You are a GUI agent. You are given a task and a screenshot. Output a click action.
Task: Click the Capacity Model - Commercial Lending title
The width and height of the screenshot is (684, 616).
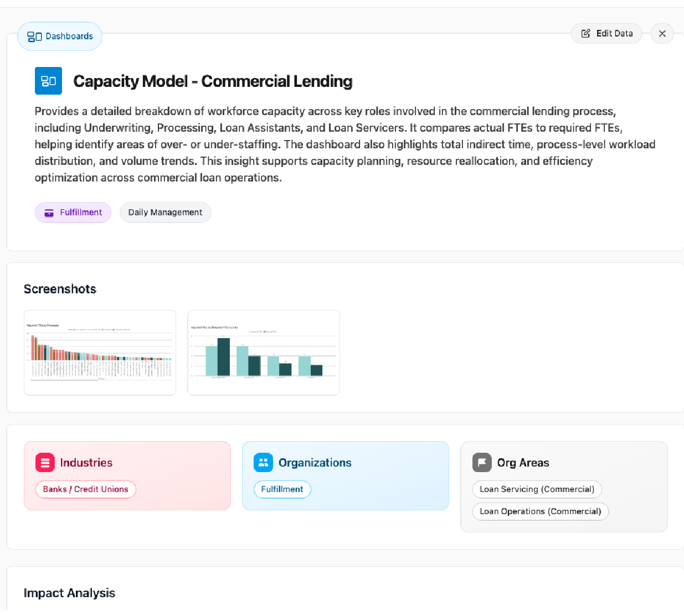point(213,81)
